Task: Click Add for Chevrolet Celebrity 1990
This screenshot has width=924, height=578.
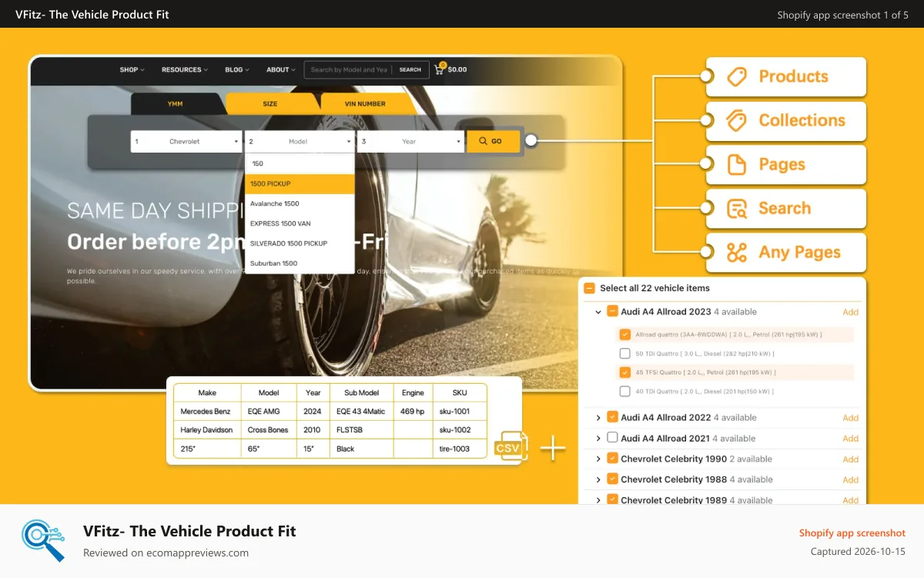Action: coord(850,459)
